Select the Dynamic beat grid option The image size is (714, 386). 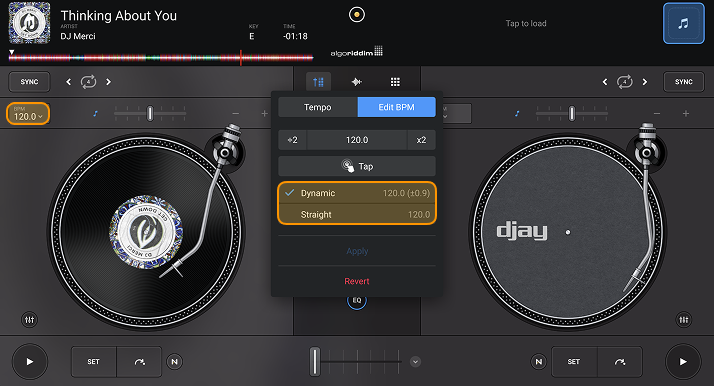tap(357, 193)
